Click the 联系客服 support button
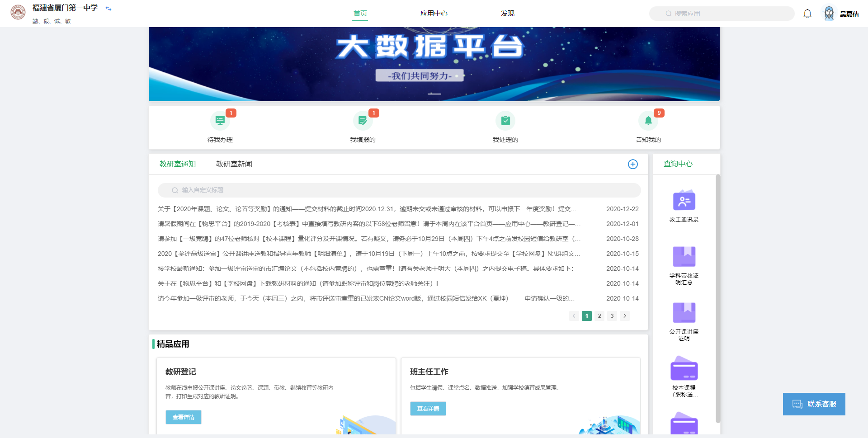 tap(814, 404)
